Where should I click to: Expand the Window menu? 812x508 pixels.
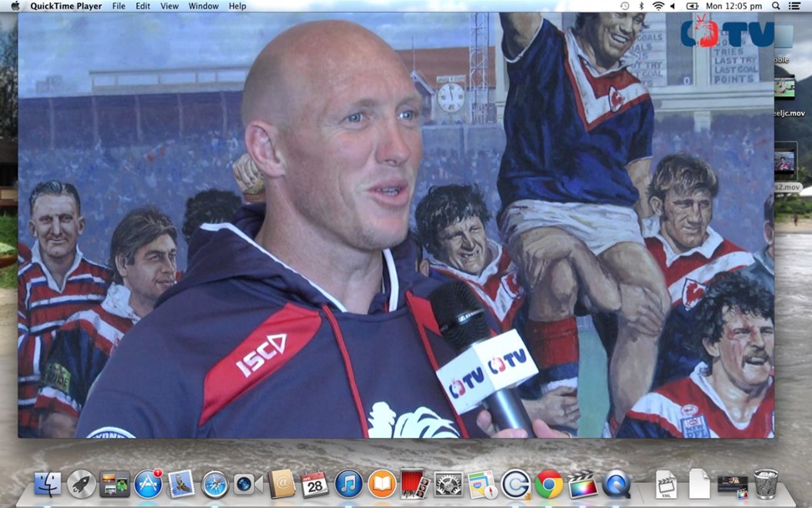[x=203, y=6]
